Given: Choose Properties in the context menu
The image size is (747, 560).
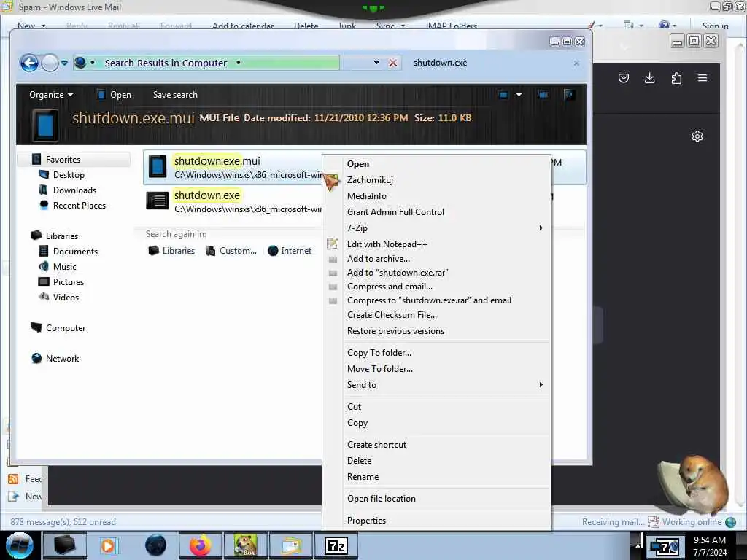Looking at the screenshot, I should pos(437,521).
